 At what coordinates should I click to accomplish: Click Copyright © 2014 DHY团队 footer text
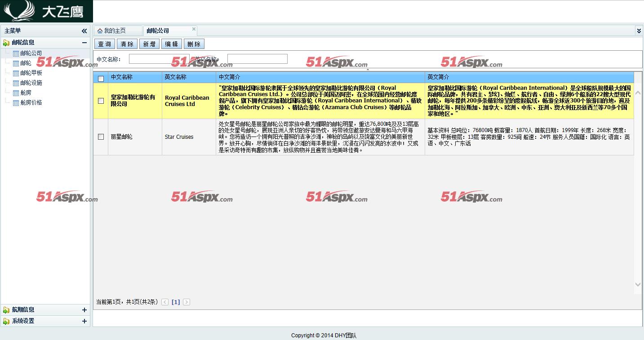(324, 336)
